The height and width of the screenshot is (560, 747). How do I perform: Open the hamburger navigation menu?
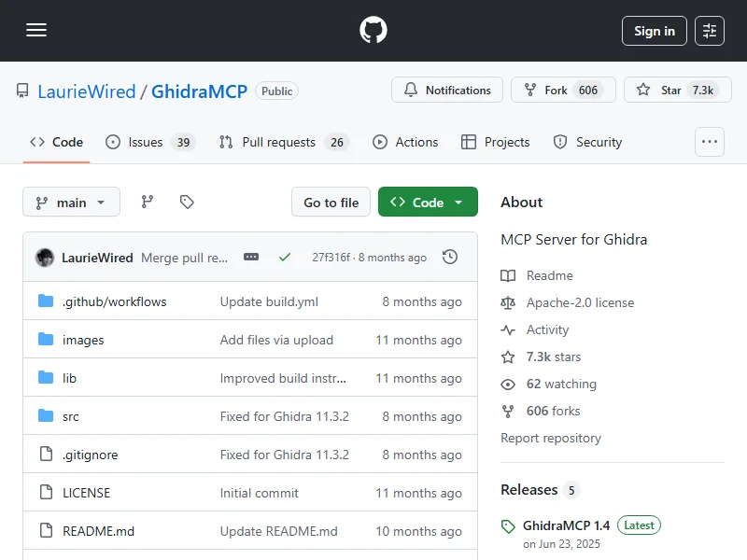click(36, 31)
